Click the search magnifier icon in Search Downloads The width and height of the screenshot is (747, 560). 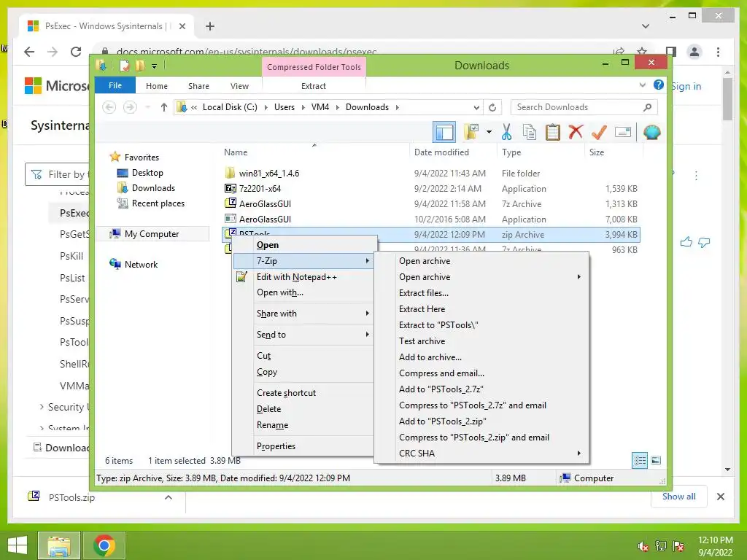pos(647,107)
